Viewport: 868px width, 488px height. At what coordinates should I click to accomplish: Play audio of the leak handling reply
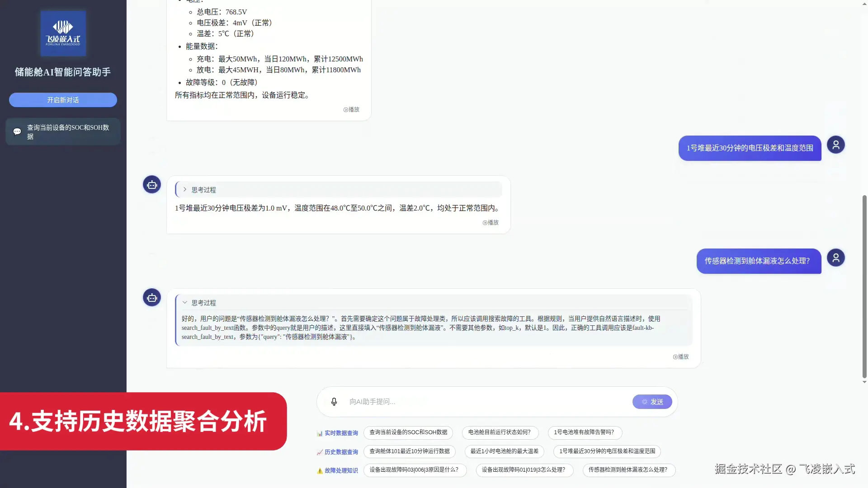pos(681,357)
